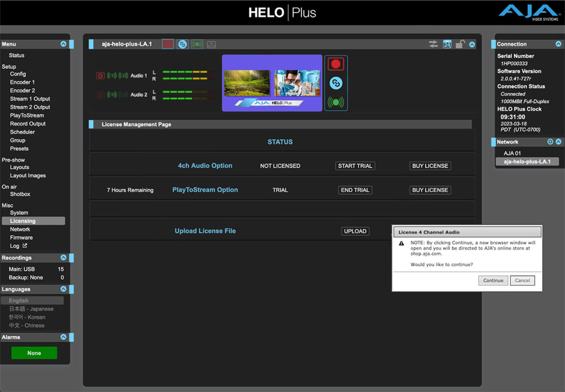Viewport: 565px width, 392px height.
Task: Click the Stream link icon in the toolbar
Action: click(182, 44)
